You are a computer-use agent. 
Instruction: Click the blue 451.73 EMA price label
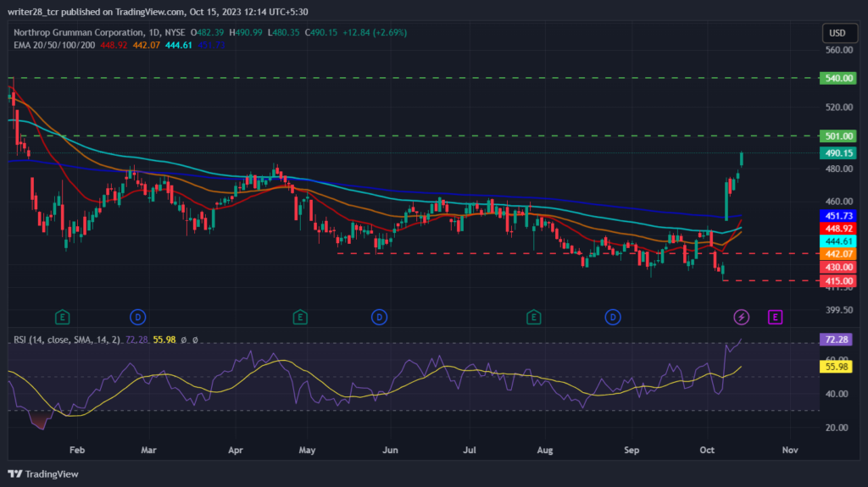838,216
